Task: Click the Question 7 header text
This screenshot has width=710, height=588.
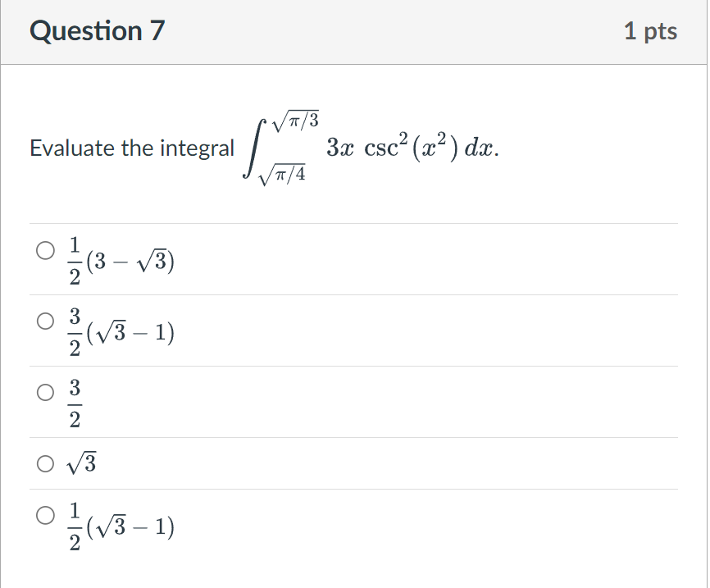Action: 96,31
